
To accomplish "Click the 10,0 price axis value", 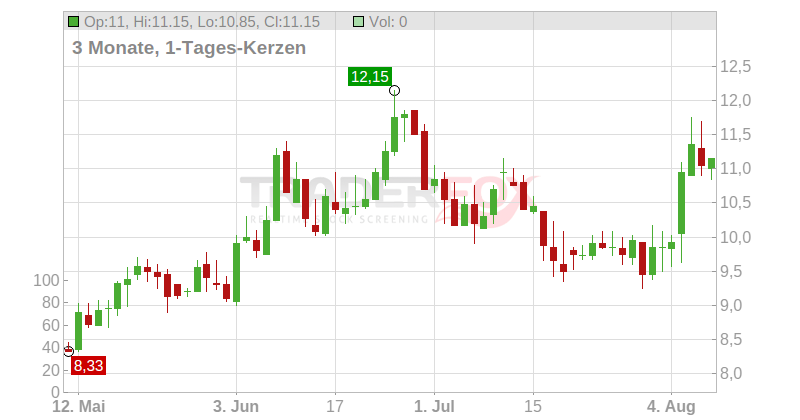I will point(735,237).
